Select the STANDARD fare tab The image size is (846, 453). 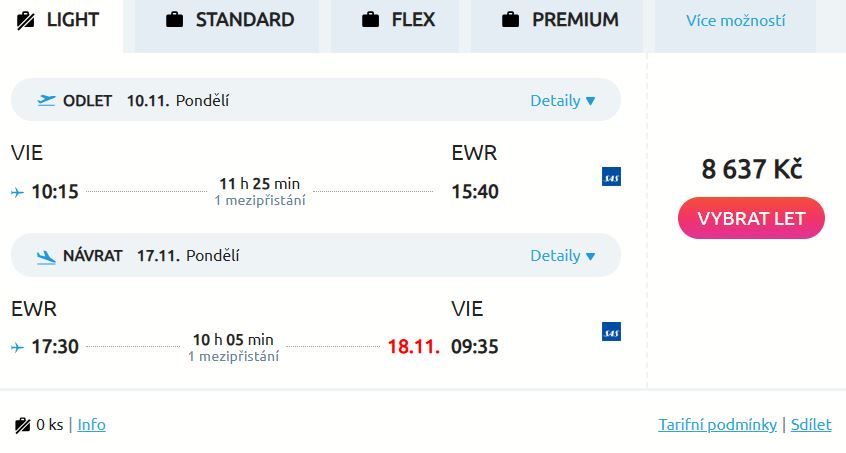[228, 20]
